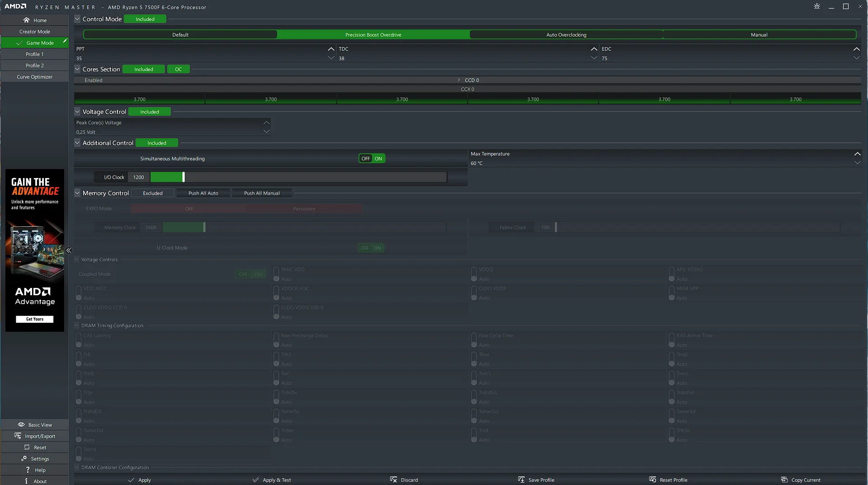Click the Save Profile icon

pyautogui.click(x=521, y=480)
